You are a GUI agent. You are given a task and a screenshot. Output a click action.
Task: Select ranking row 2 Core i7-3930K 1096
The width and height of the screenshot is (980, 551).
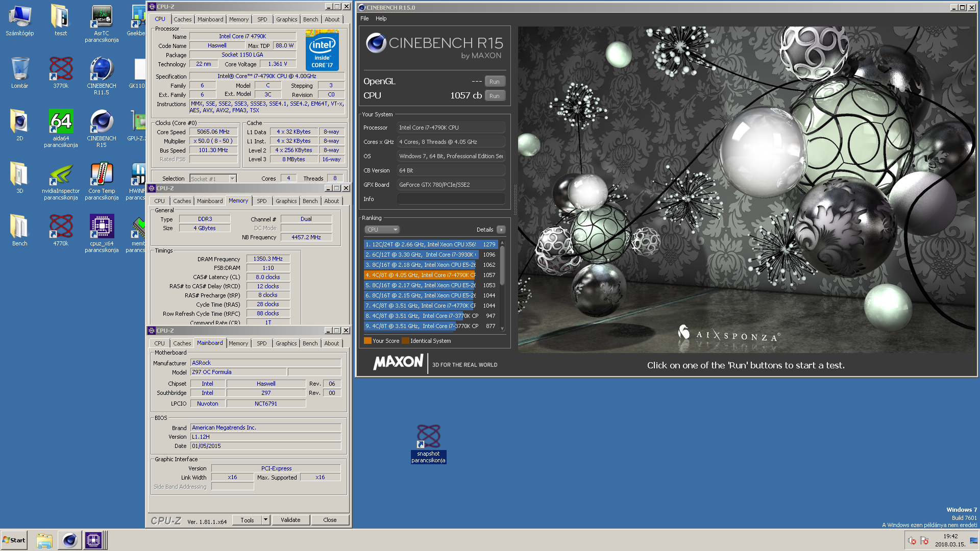431,255
